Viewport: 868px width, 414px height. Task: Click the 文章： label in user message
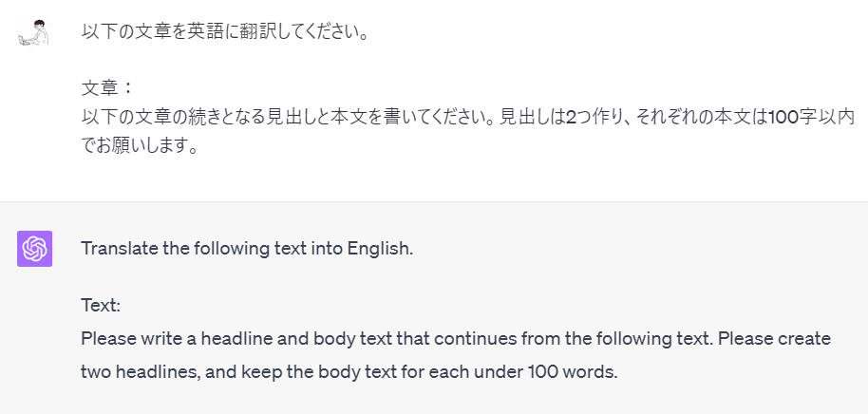[x=107, y=88]
